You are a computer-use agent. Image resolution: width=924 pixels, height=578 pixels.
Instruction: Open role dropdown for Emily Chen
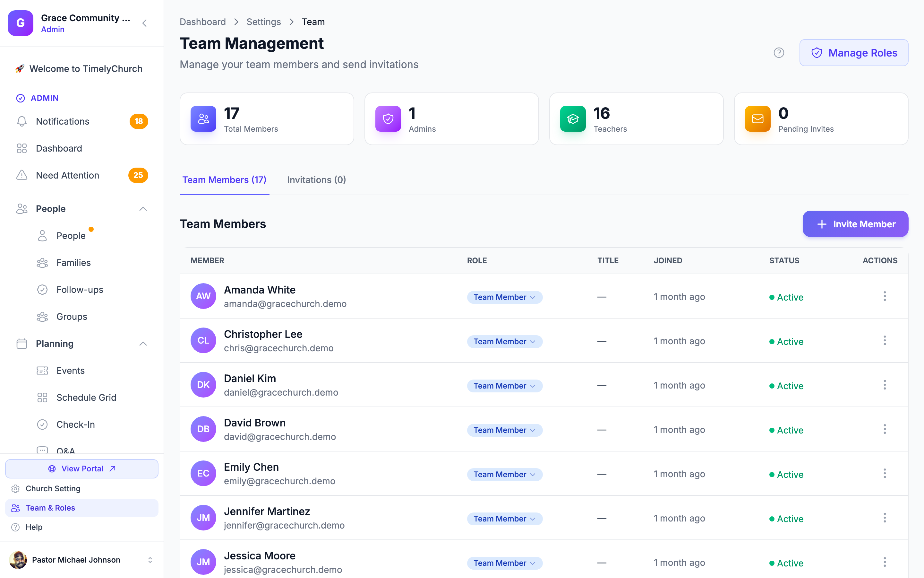(x=504, y=474)
